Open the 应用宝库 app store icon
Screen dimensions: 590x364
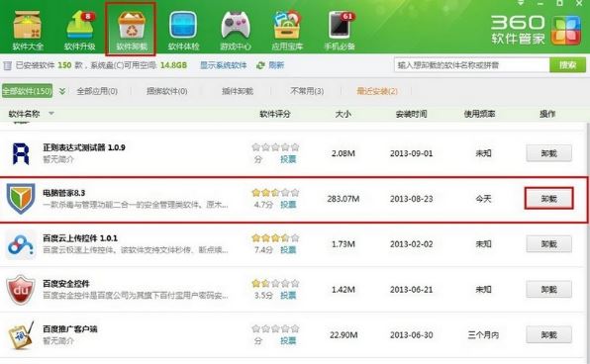pos(287,31)
